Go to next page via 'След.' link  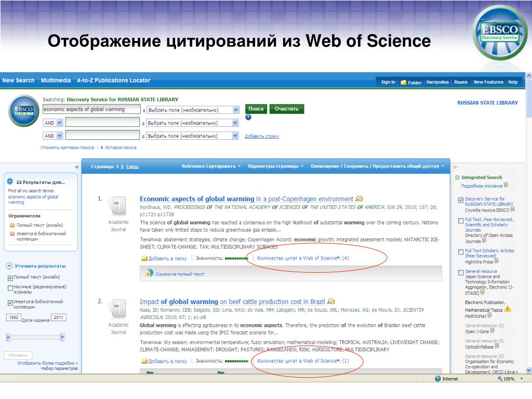coord(132,167)
